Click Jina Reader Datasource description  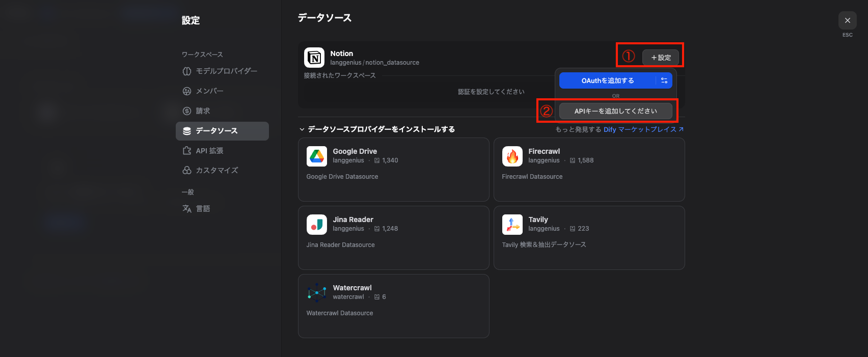click(x=341, y=245)
